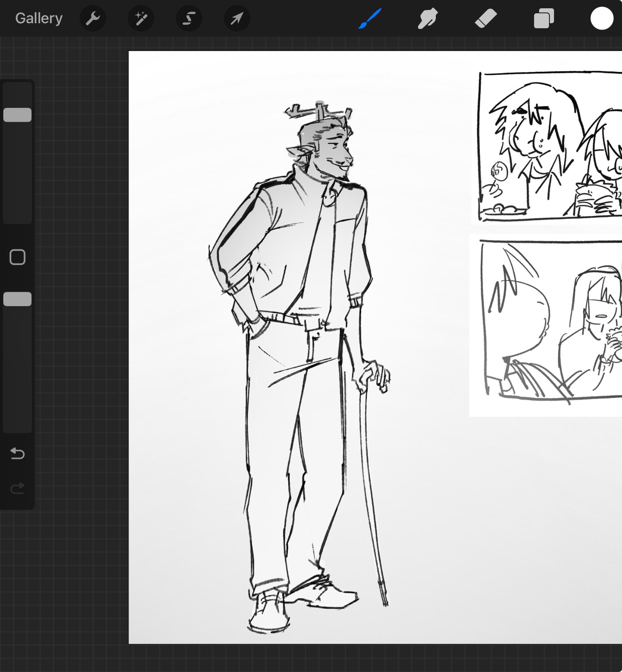Viewport: 622px width, 672px height.
Task: Redo the last undone action
Action: pos(17,488)
